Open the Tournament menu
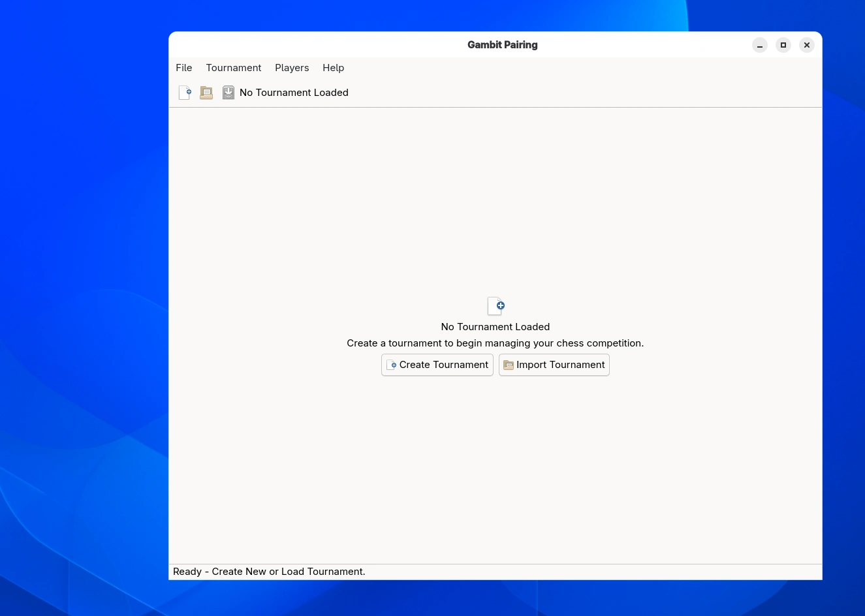The image size is (865, 616). pos(234,68)
